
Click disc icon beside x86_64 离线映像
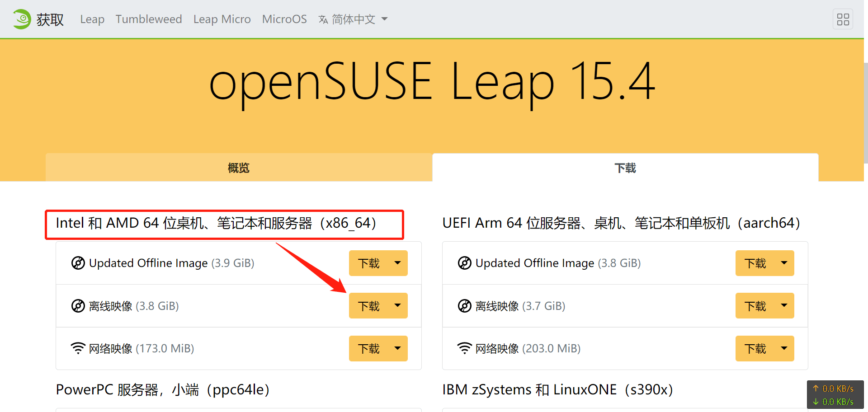point(78,306)
